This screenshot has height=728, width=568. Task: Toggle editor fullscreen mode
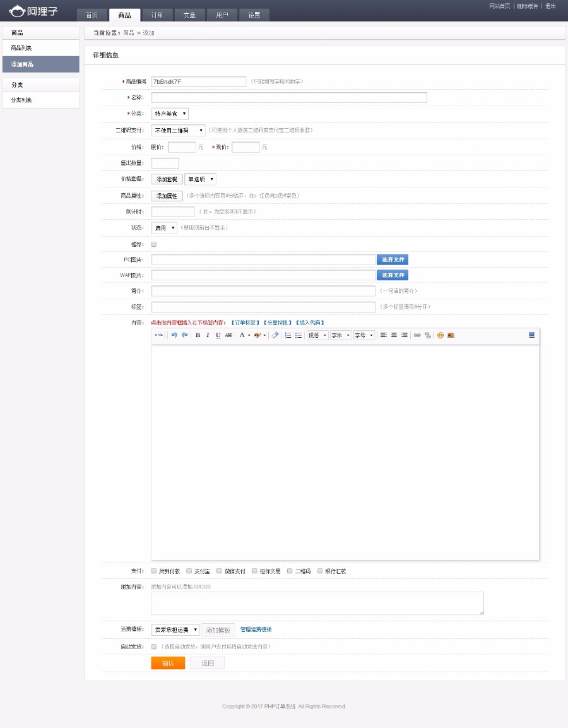(x=532, y=335)
